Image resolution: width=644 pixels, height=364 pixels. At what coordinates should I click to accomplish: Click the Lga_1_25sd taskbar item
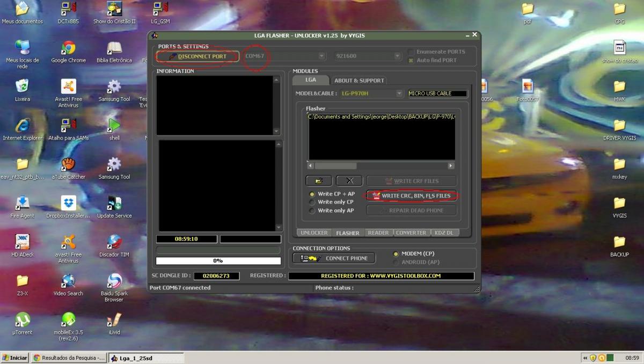click(x=146, y=358)
